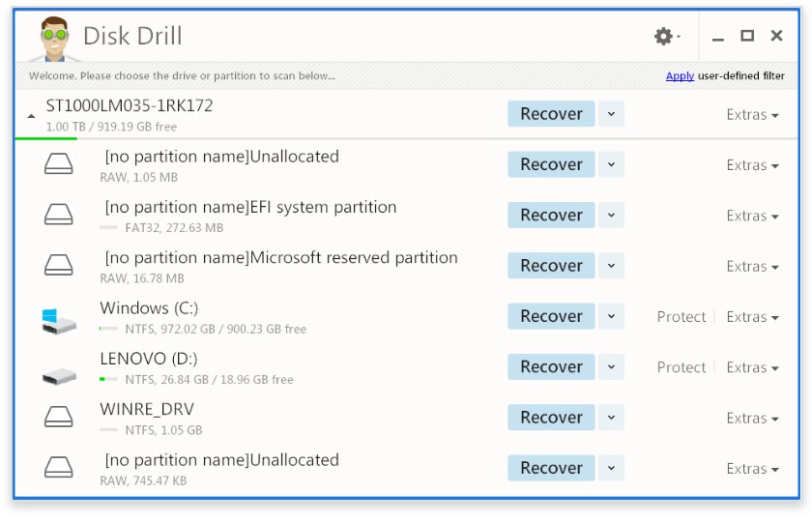Open Recover dropdown for Microsoft reserved partition
This screenshot has height=522, width=812.
coord(611,266)
